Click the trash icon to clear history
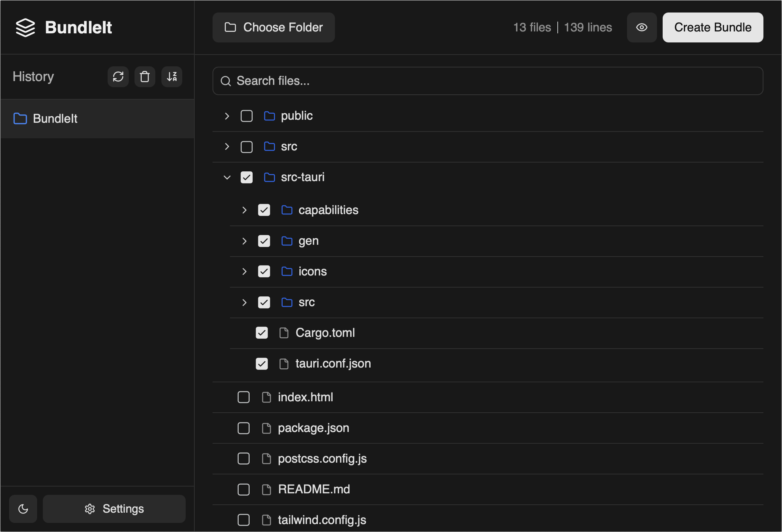The image size is (782, 532). coord(145,77)
